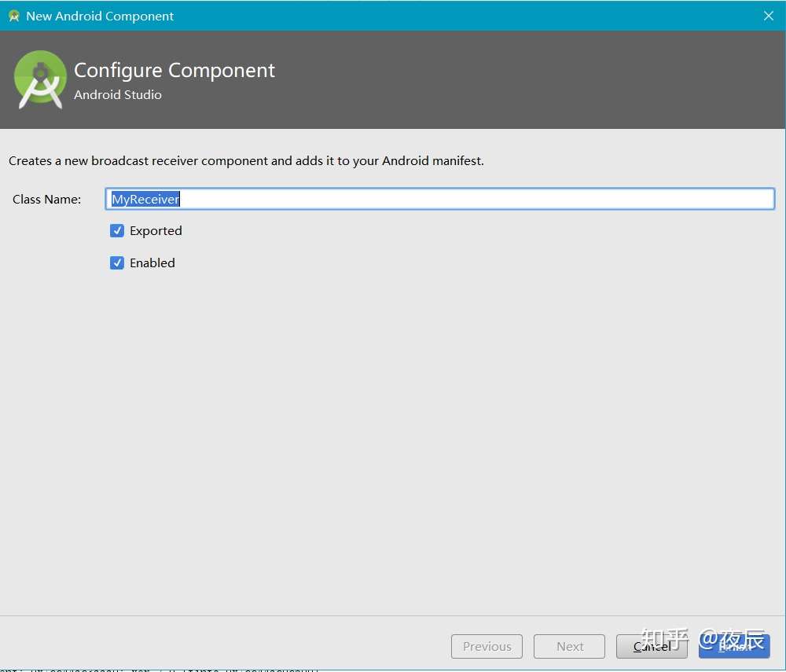This screenshot has width=786, height=672.
Task: Click the Android Studio subtitle in header
Action: click(x=118, y=95)
